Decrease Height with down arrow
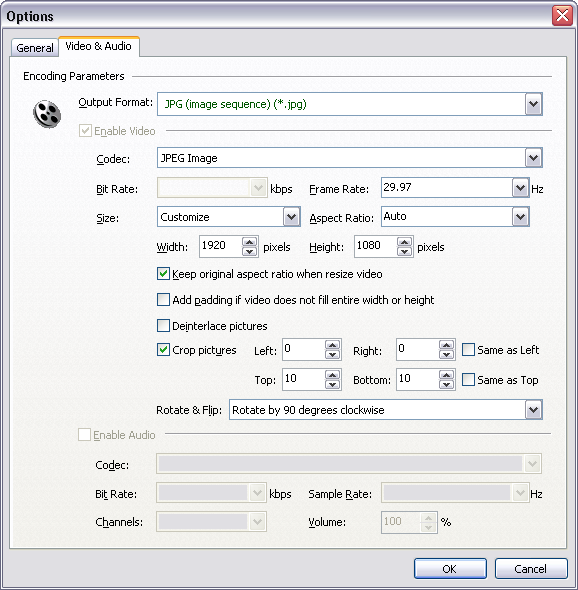This screenshot has width=578, height=590. pos(405,251)
